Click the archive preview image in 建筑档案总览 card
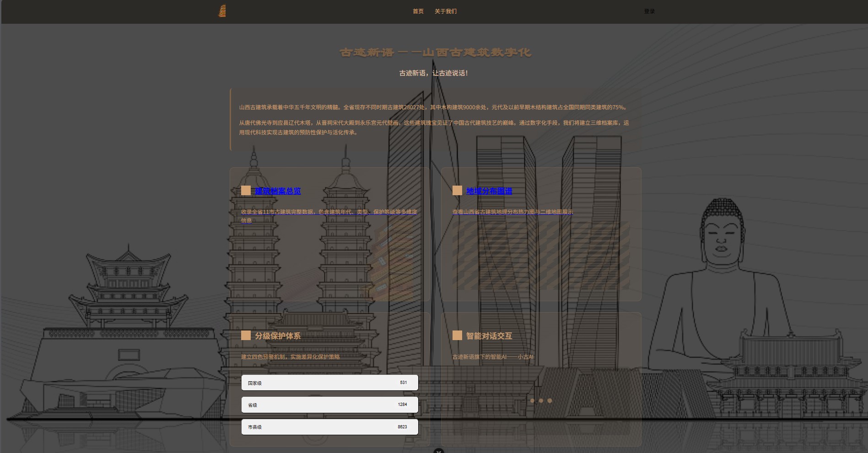Image resolution: width=868 pixels, height=453 pixels. tap(329, 261)
